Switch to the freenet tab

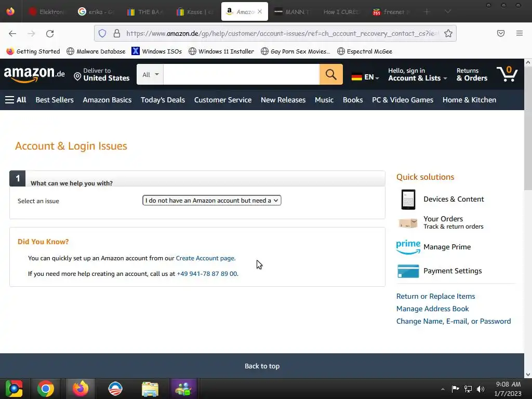(x=391, y=12)
